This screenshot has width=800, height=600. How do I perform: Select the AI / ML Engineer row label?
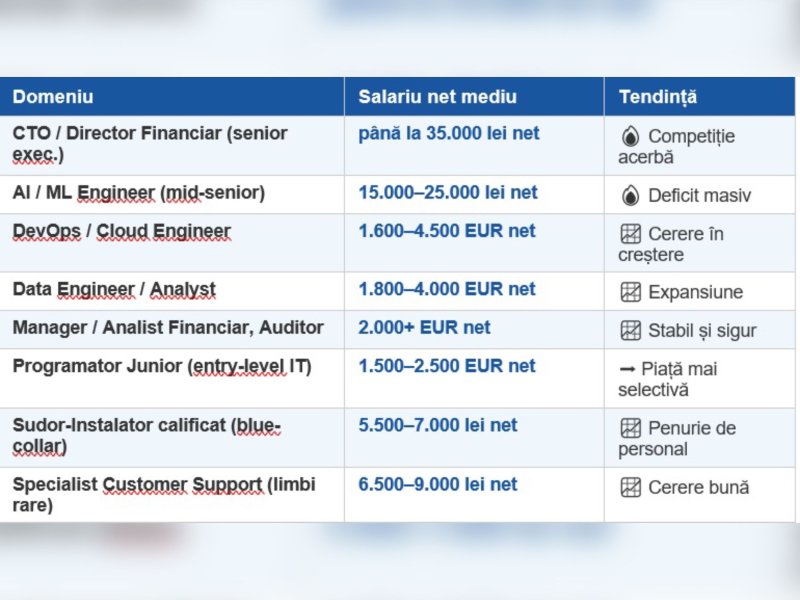(139, 192)
